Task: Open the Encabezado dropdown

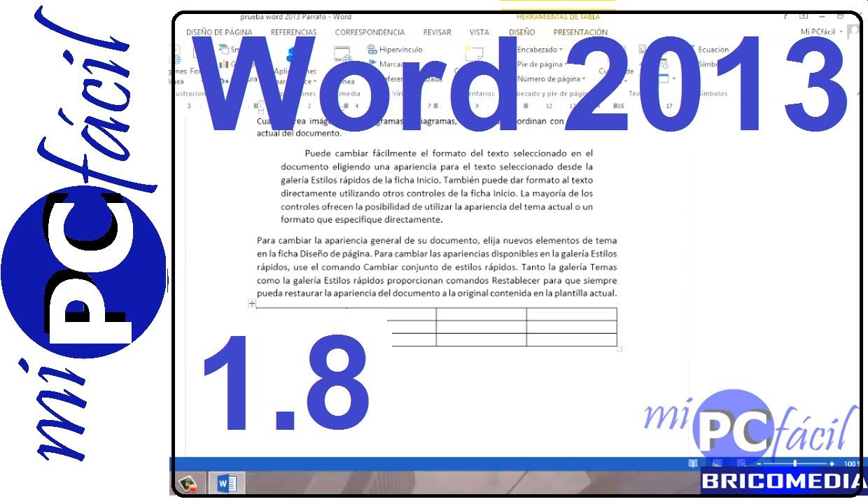Action: pos(539,50)
